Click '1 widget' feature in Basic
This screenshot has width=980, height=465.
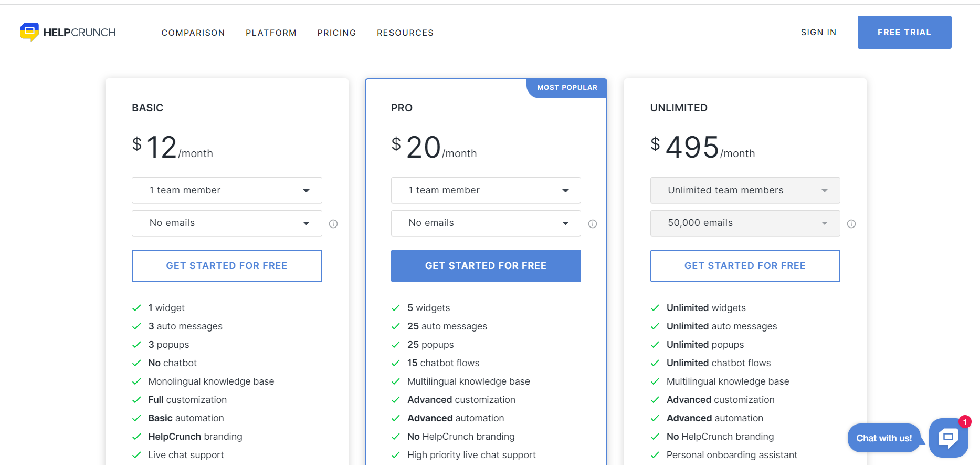coord(166,308)
